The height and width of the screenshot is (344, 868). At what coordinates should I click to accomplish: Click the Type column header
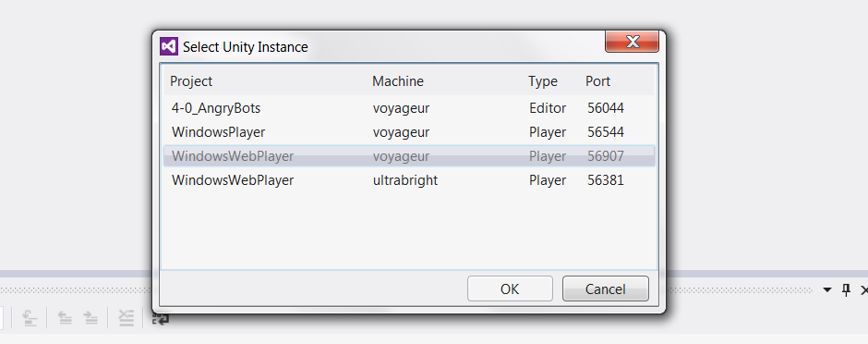(x=543, y=81)
